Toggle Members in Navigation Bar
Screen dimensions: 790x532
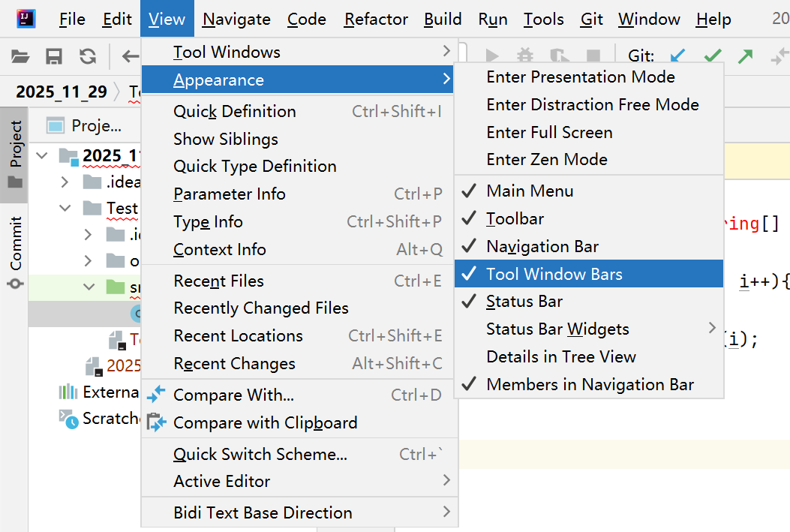point(589,384)
